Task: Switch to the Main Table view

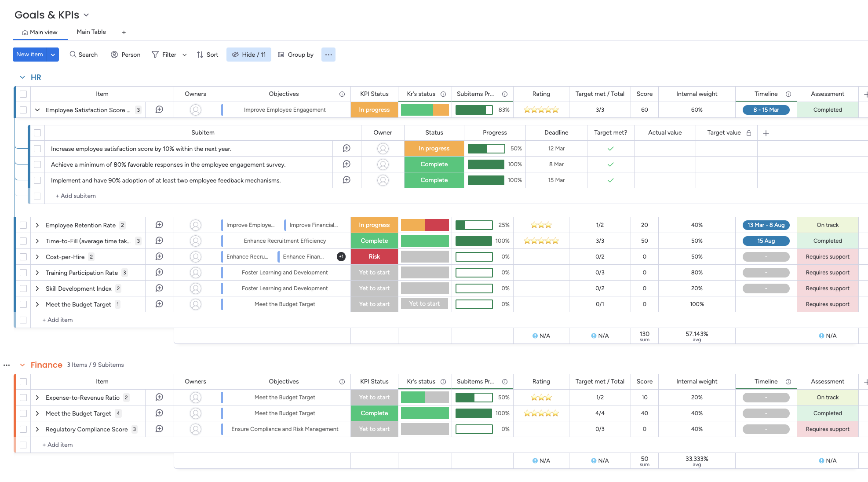Action: pyautogui.click(x=91, y=32)
